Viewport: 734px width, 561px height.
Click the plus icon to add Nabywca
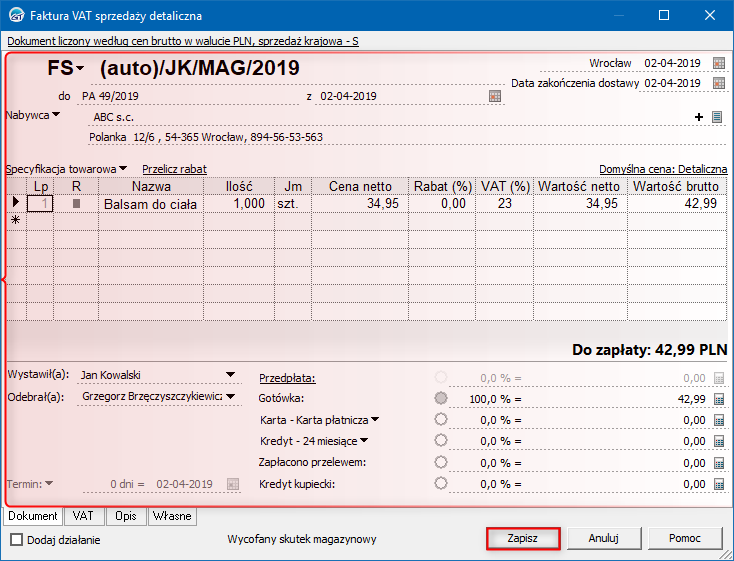pyautogui.click(x=699, y=117)
